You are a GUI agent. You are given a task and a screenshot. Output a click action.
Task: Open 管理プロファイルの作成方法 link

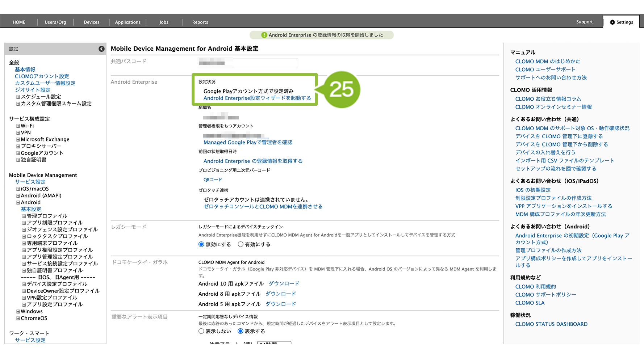point(548,251)
